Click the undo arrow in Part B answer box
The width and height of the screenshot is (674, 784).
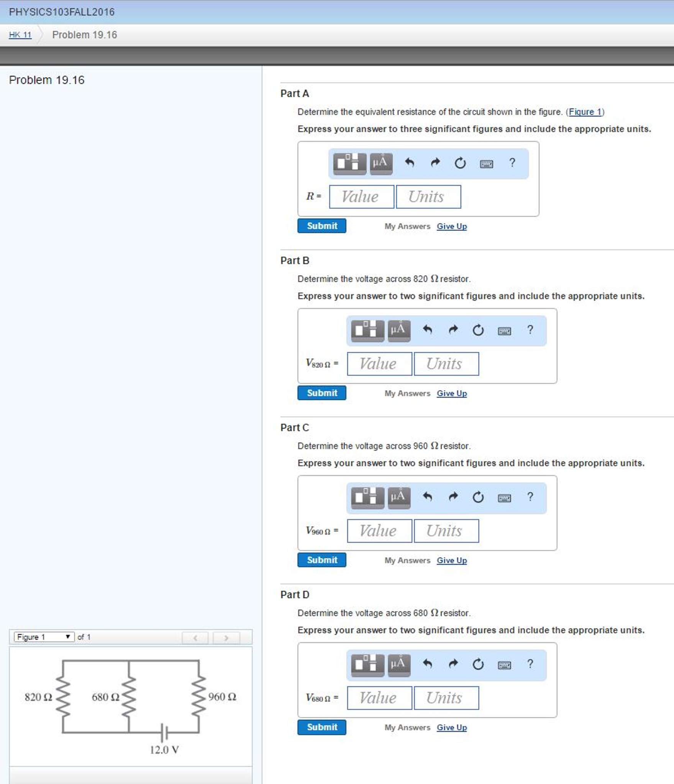[x=428, y=330]
